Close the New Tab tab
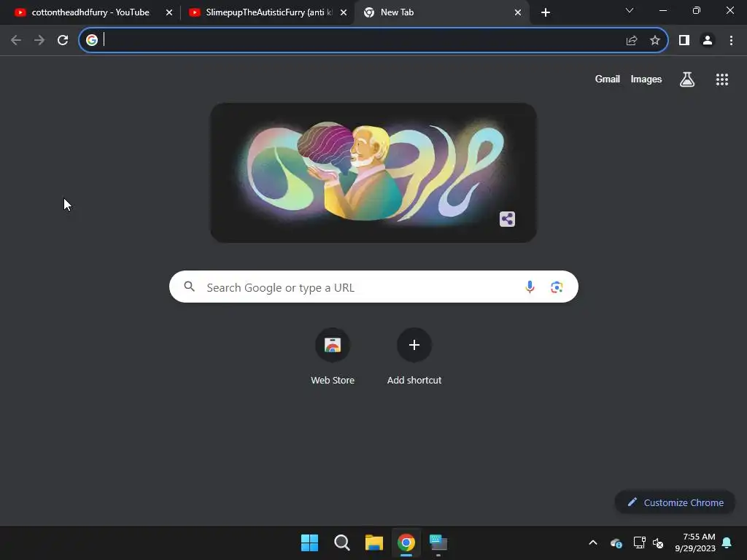 pyautogui.click(x=518, y=12)
